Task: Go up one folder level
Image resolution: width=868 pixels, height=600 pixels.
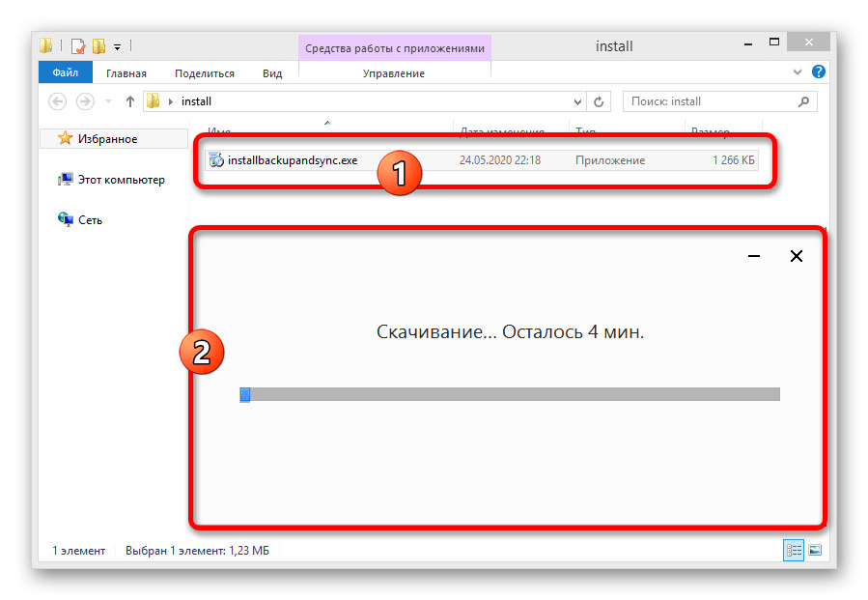Action: (x=130, y=101)
